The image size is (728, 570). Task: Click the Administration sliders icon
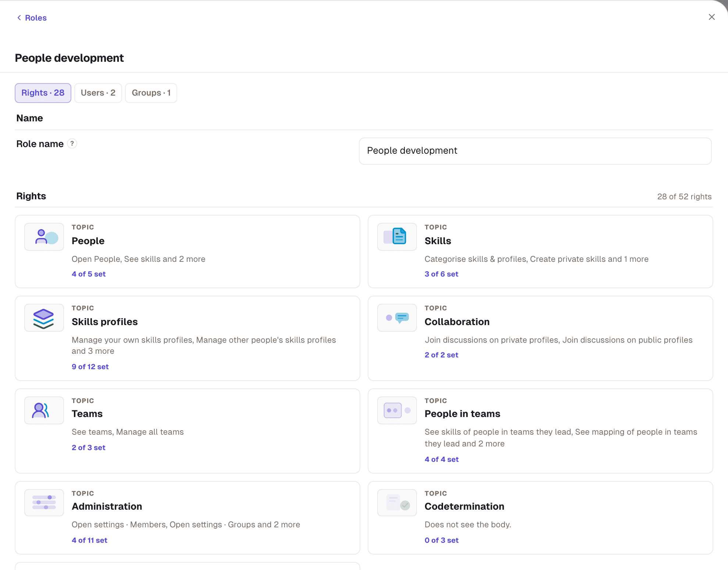(44, 502)
